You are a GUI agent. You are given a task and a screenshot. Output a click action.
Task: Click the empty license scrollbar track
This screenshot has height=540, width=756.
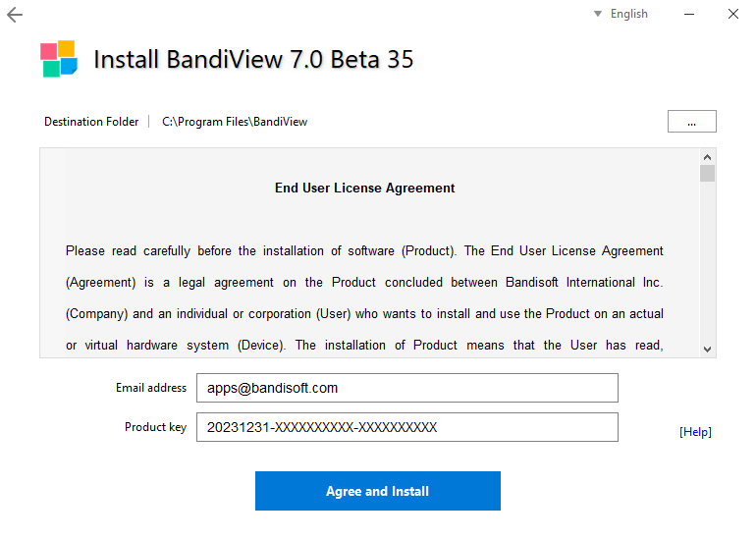click(707, 265)
